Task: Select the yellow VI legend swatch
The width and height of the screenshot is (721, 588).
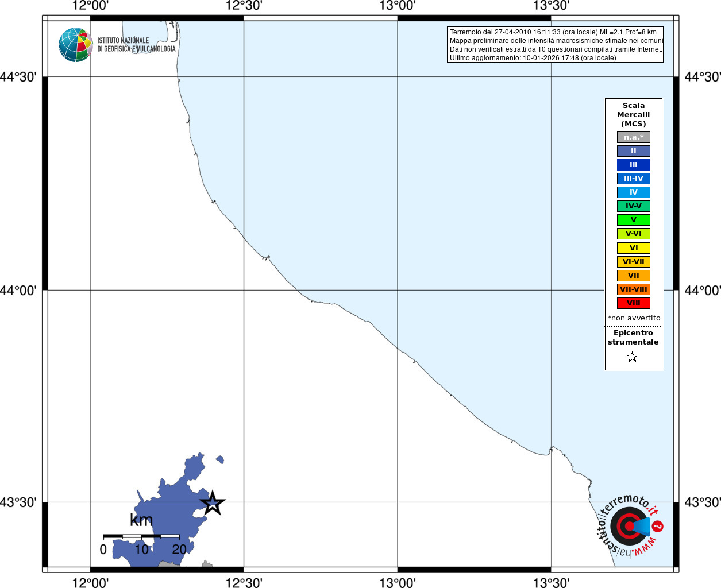Action: click(x=633, y=248)
